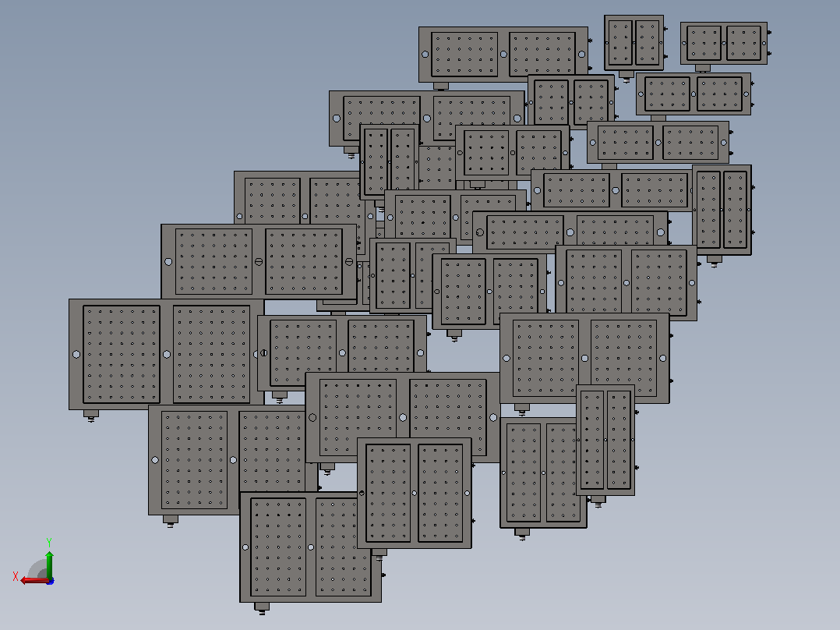Select the "X" axis label
Image resolution: width=840 pixels, height=630 pixels.
[16, 577]
